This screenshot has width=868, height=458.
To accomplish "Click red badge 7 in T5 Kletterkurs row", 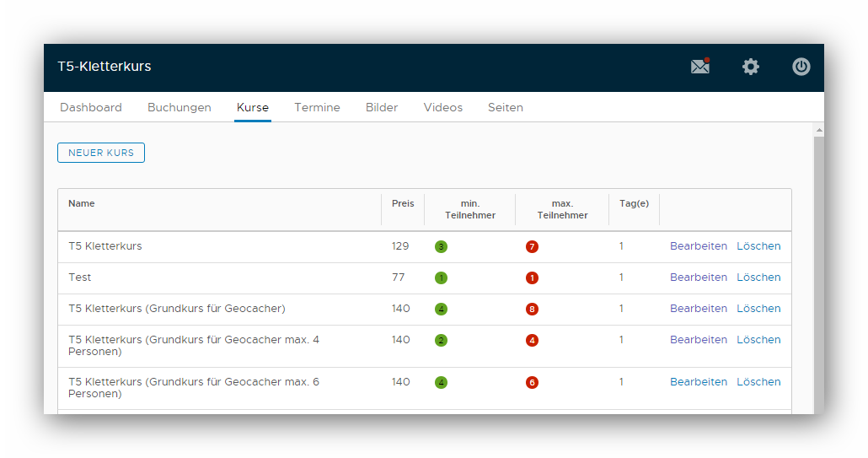I will (x=532, y=246).
